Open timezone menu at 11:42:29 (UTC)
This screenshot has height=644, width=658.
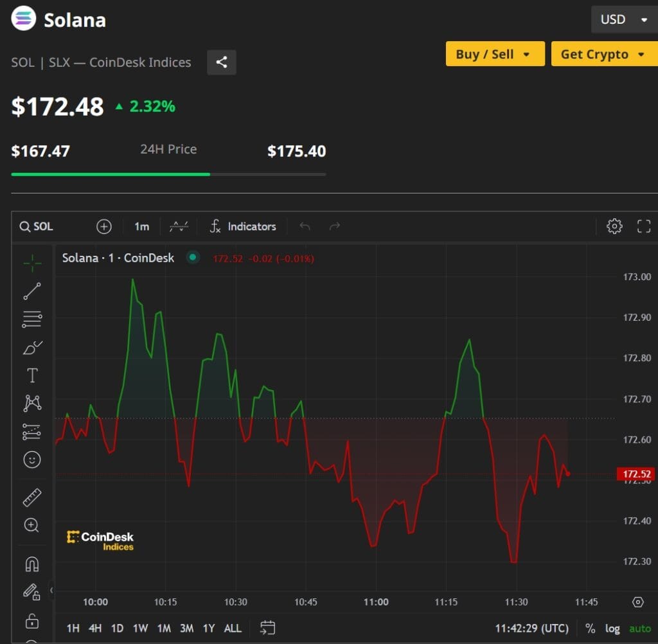click(531, 628)
